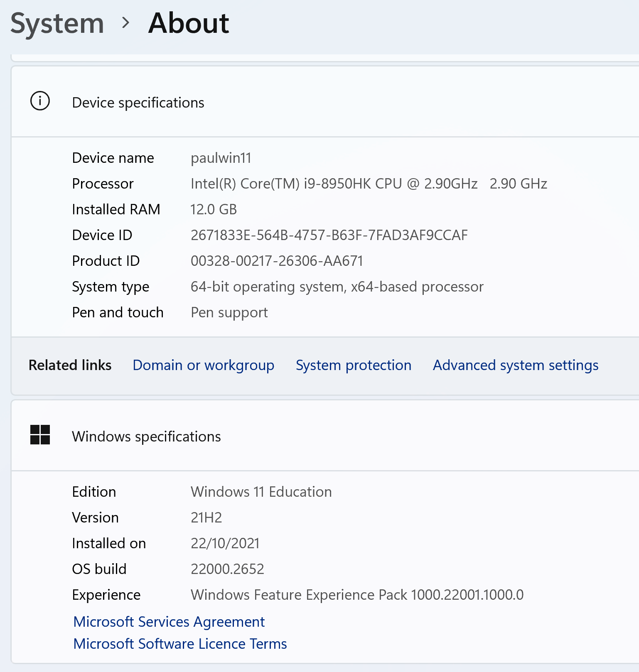Select the Device ID value 2671833E-564B
The height and width of the screenshot is (672, 639).
pyautogui.click(x=329, y=235)
